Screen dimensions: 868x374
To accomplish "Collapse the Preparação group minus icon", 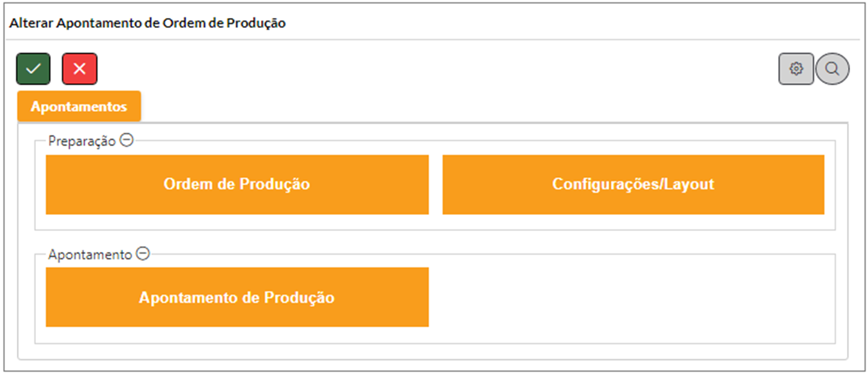I will (126, 141).
